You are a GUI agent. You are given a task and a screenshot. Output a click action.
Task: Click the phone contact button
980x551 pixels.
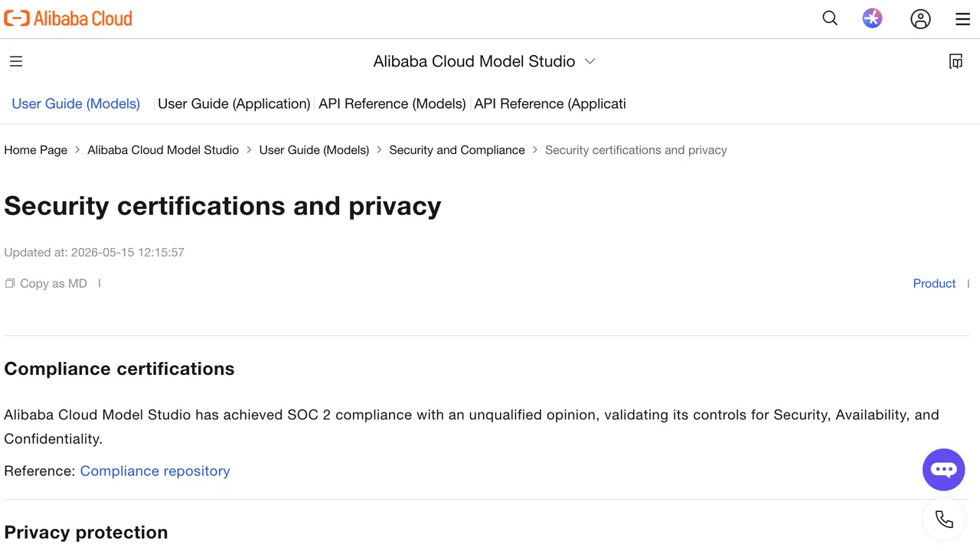tap(944, 520)
